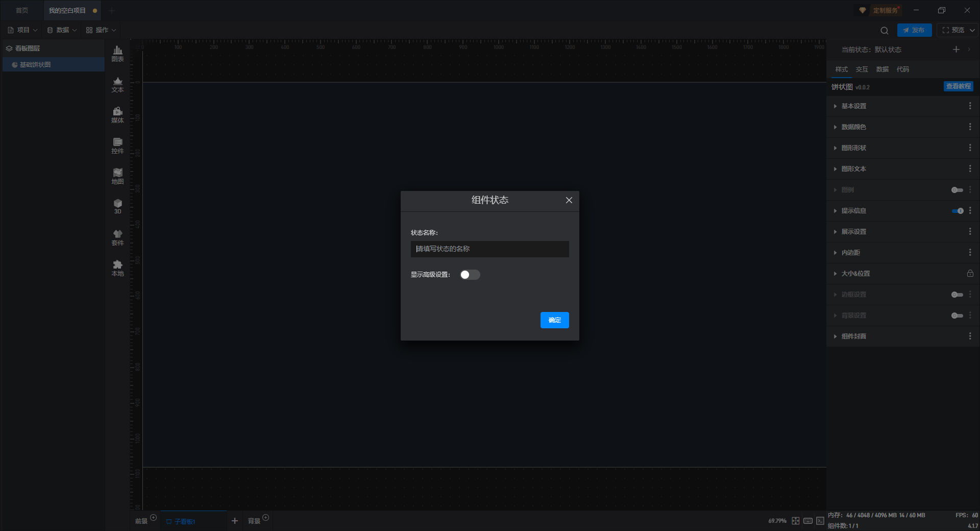Viewport: 980px width, 531px height.
Task: Switch to the 数据 tab in right panel
Action: (882, 69)
